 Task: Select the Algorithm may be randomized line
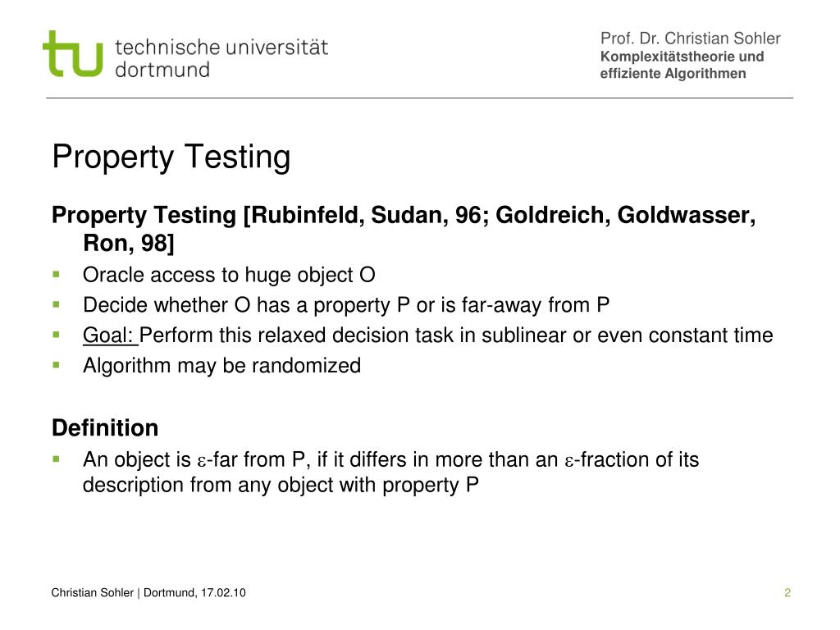(x=221, y=366)
